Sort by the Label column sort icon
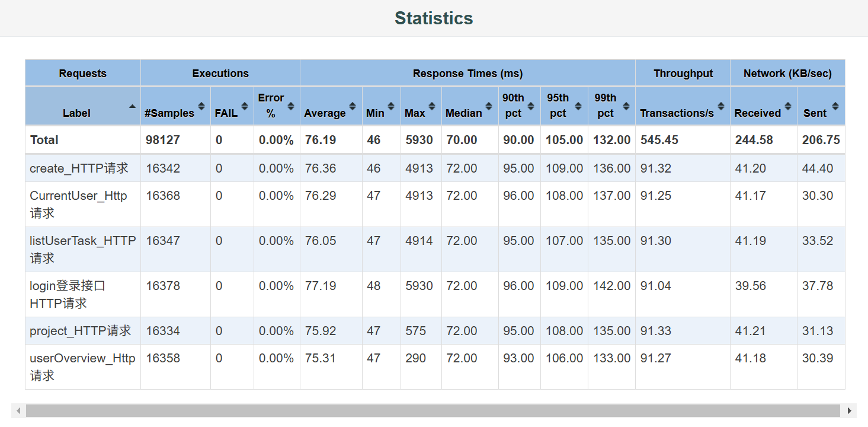The height and width of the screenshot is (427, 868). [x=132, y=107]
